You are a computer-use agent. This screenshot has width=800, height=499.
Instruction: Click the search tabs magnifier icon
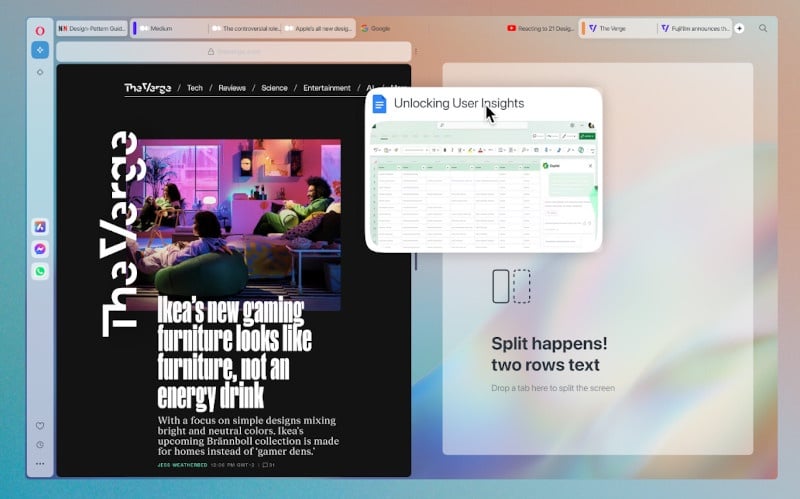(763, 29)
